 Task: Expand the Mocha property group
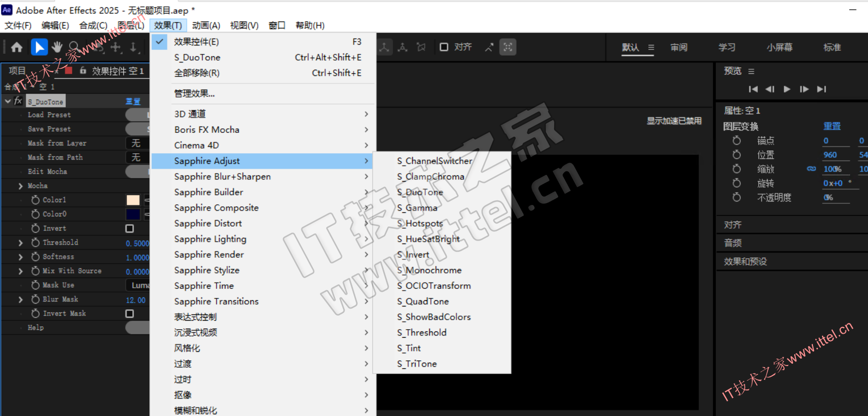click(x=21, y=186)
